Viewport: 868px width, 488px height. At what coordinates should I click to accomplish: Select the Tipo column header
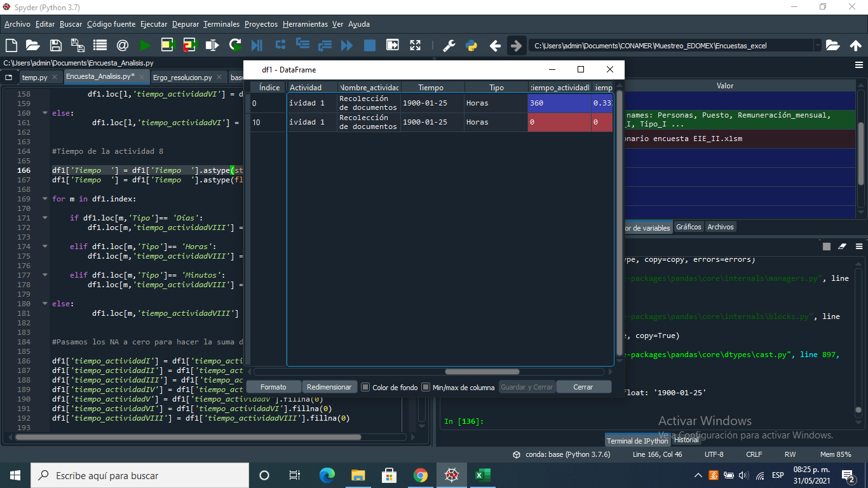coord(496,88)
